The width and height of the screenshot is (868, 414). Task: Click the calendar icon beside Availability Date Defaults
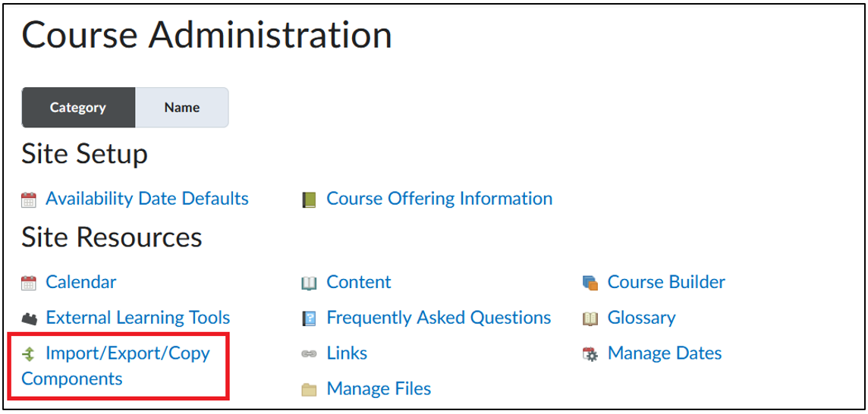click(28, 200)
